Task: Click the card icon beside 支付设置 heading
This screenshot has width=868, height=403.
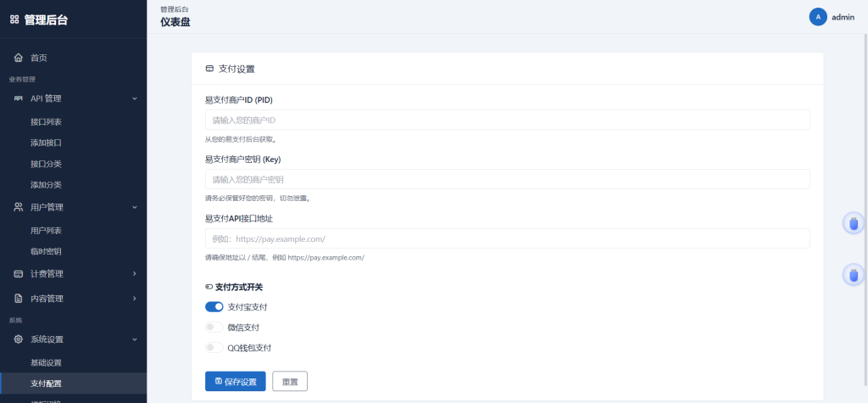Action: 209,70
